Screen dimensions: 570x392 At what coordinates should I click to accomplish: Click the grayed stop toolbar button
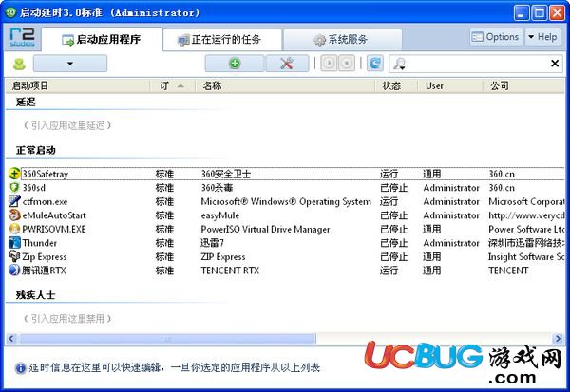pyautogui.click(x=347, y=64)
